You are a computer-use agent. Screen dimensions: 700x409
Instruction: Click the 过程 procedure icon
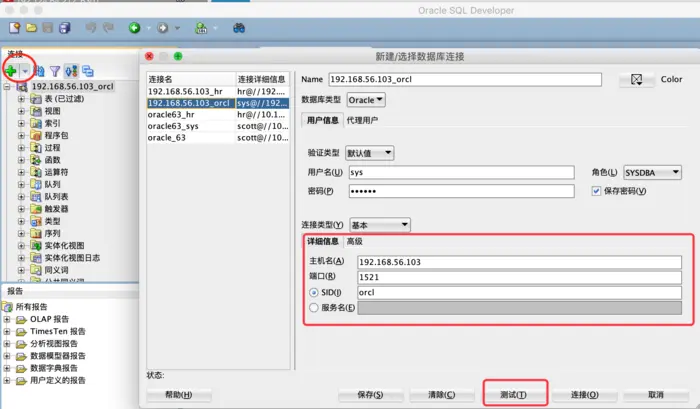click(36, 148)
